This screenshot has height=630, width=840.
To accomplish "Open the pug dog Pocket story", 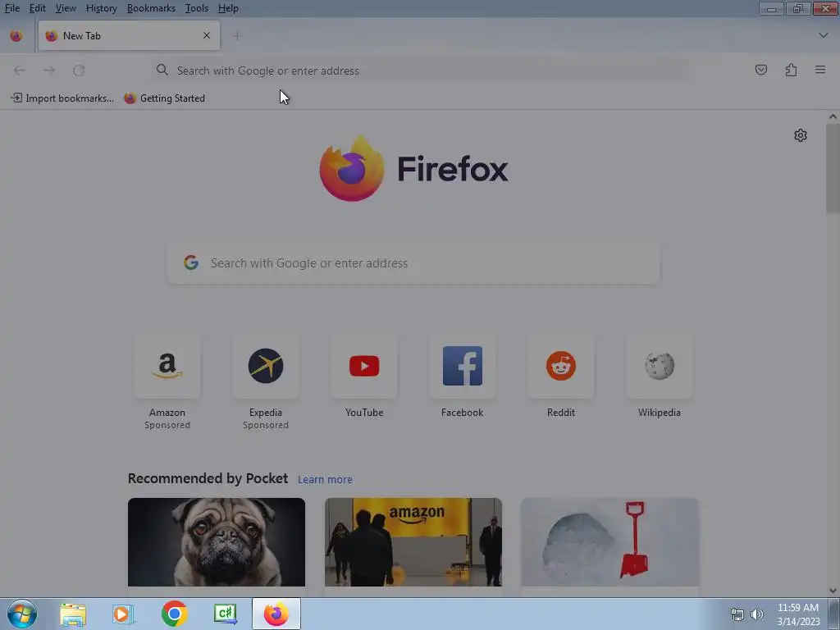I will coord(217,542).
